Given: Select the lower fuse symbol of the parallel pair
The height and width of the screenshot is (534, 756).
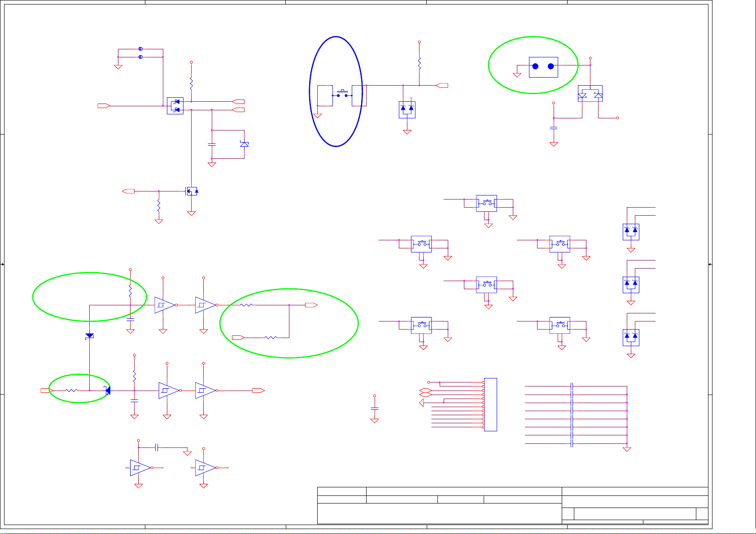Looking at the screenshot, I should pyautogui.click(x=140, y=57).
